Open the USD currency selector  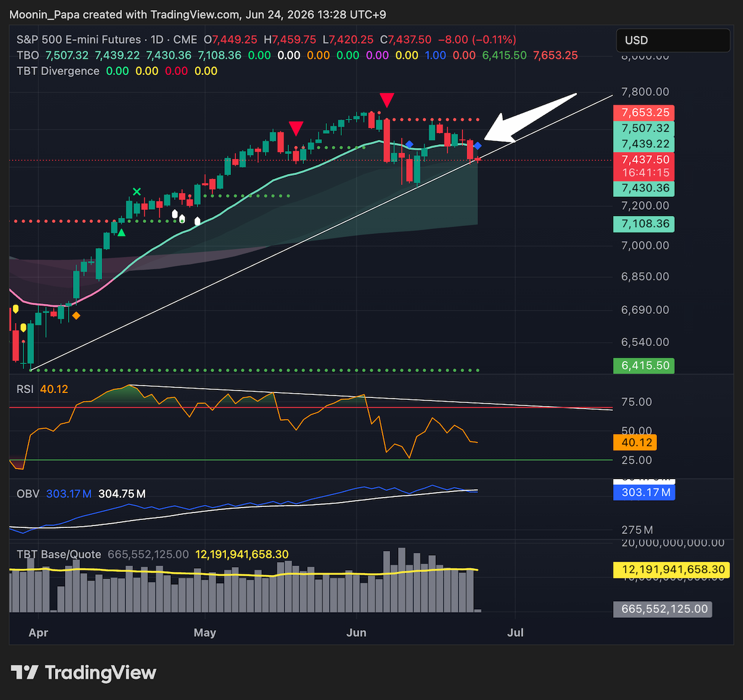[673, 40]
